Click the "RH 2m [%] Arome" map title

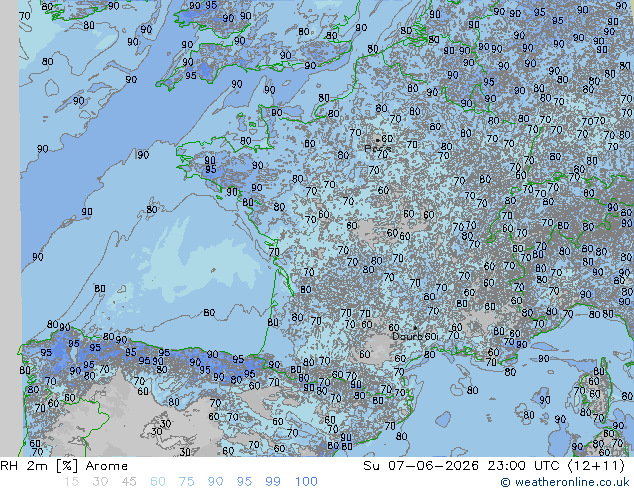pyautogui.click(x=64, y=466)
